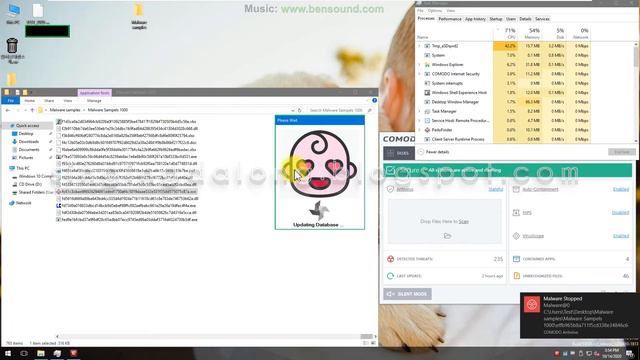The width and height of the screenshot is (640, 360).
Task: Go back with Explorer back arrow
Action: [x=8, y=110]
